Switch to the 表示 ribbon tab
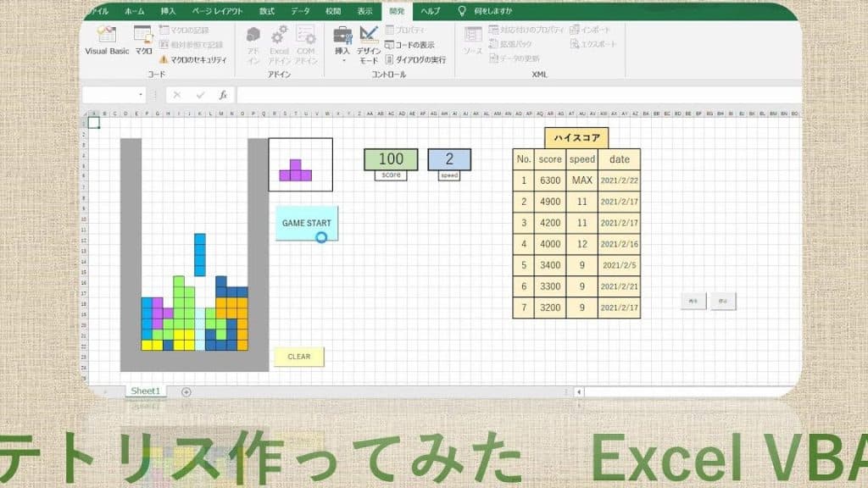868x488 pixels. point(364,10)
